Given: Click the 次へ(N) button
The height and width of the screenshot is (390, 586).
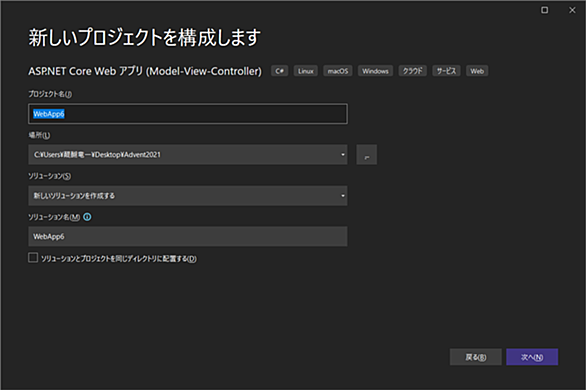Looking at the screenshot, I should tap(532, 357).
